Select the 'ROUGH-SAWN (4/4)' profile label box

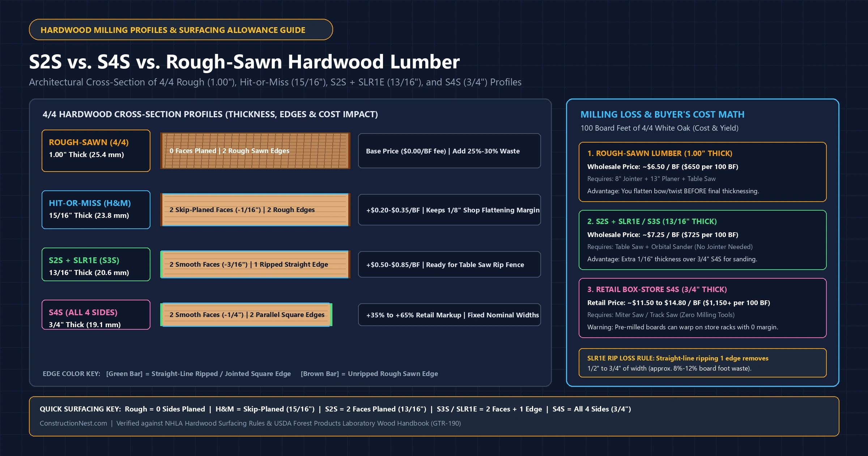click(x=96, y=151)
